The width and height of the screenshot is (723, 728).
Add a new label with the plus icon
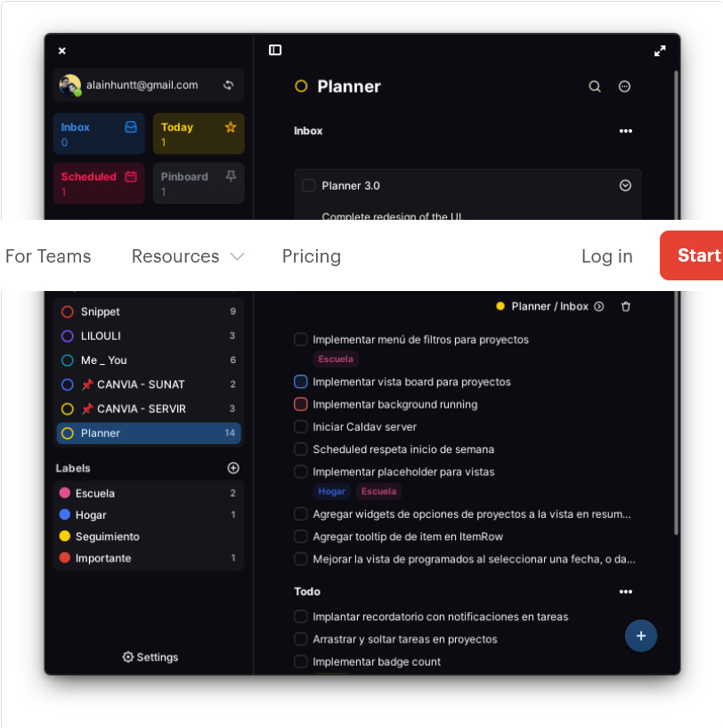pos(232,467)
